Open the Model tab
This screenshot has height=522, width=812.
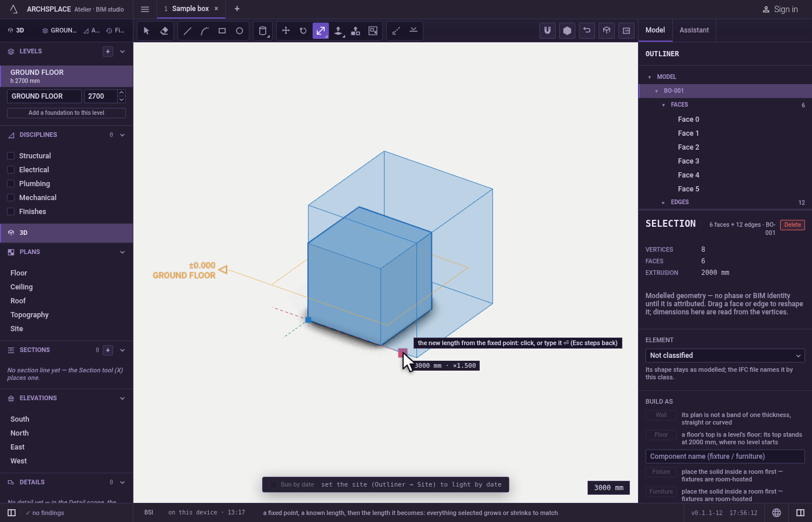(x=655, y=30)
